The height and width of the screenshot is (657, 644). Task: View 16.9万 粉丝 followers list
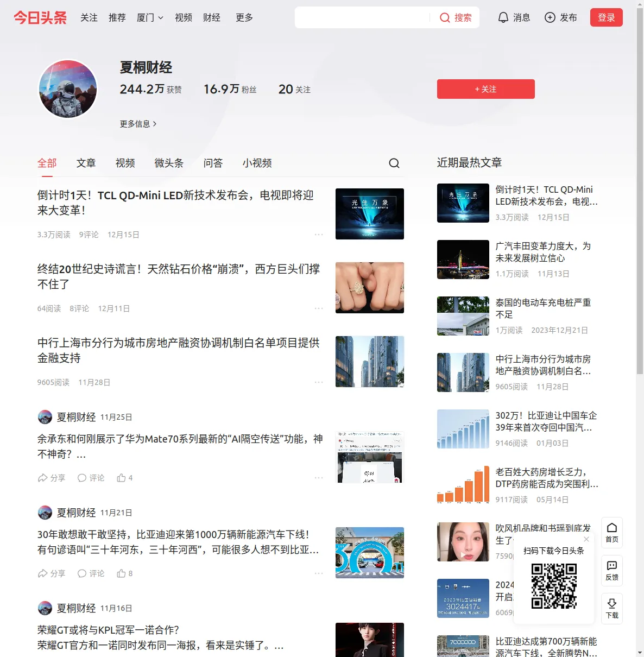pos(230,89)
